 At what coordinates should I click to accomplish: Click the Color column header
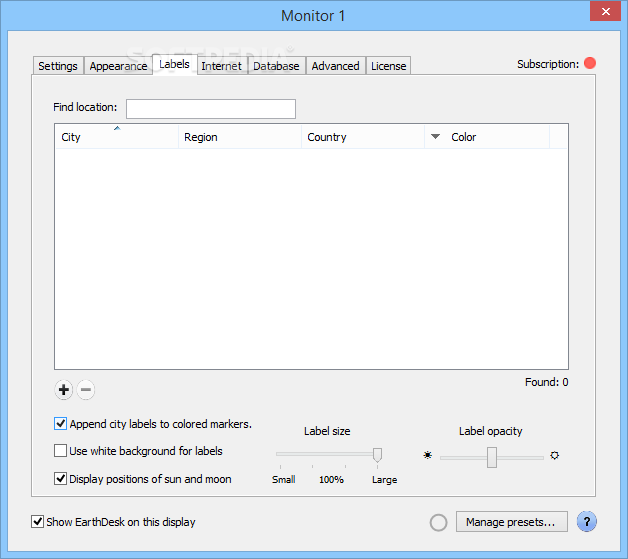click(487, 137)
